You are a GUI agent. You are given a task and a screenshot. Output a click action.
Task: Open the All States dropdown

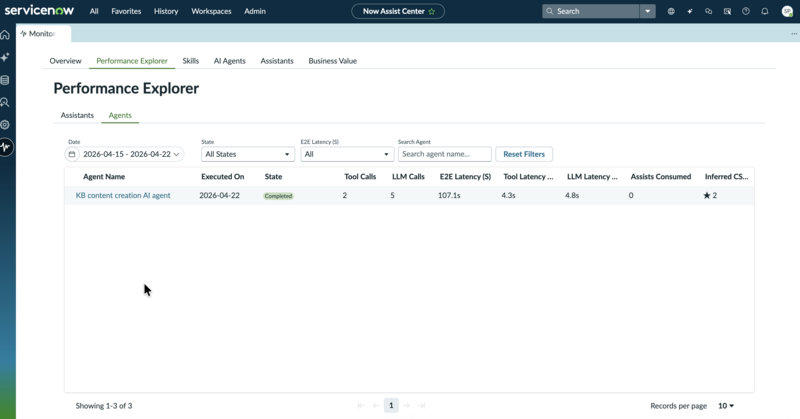(x=248, y=154)
